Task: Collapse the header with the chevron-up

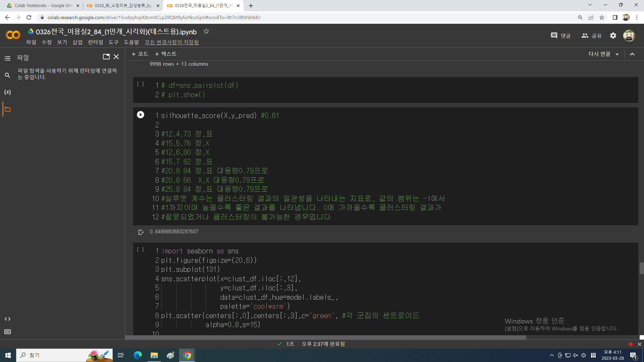Action: tap(632, 54)
